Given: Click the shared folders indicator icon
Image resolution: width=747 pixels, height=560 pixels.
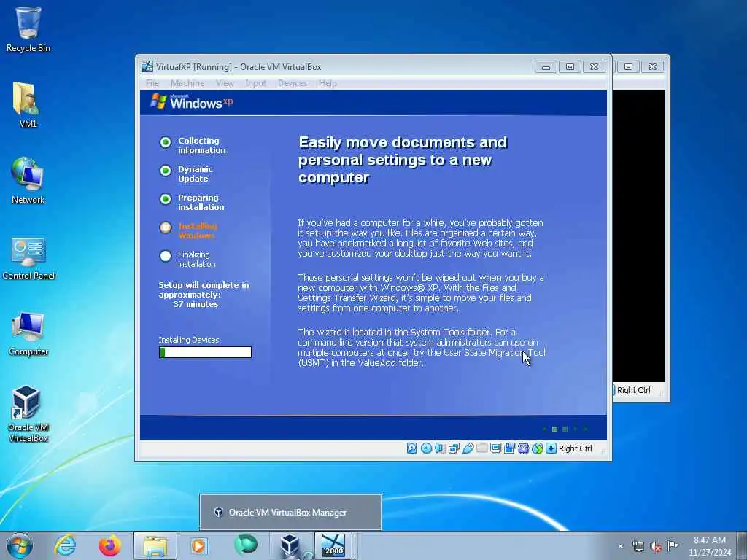Looking at the screenshot, I should (482, 448).
